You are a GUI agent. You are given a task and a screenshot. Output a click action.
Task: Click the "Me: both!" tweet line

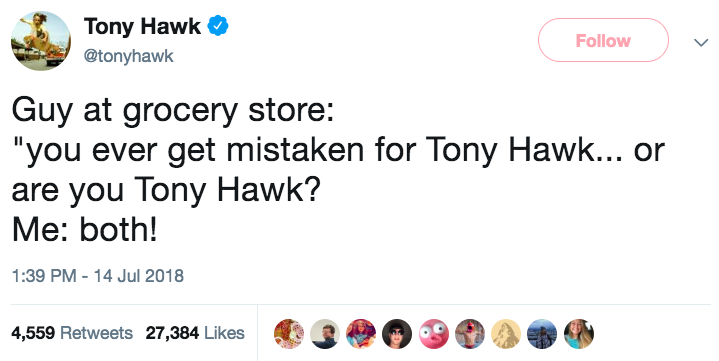click(x=84, y=229)
